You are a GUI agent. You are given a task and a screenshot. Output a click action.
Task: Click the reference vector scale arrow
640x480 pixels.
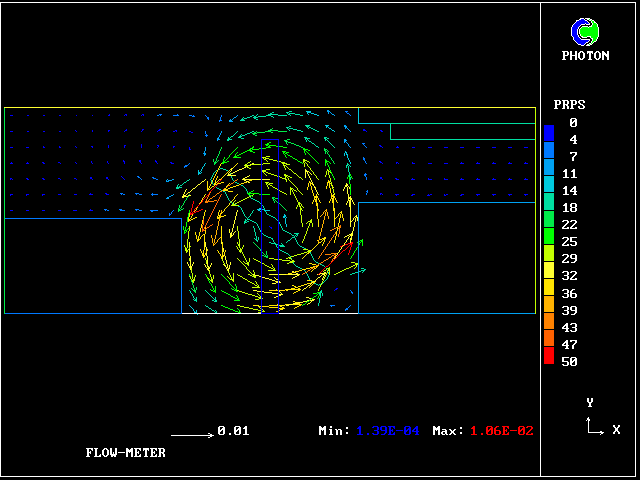coord(192,435)
